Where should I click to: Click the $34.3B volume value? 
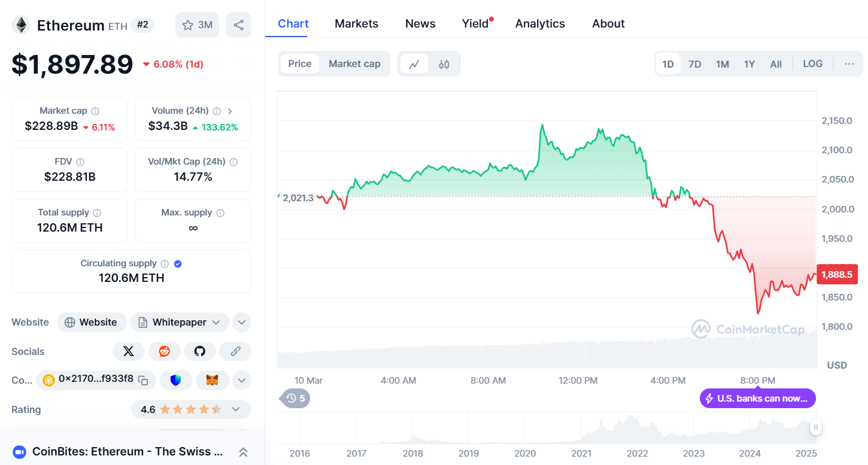[x=168, y=126]
